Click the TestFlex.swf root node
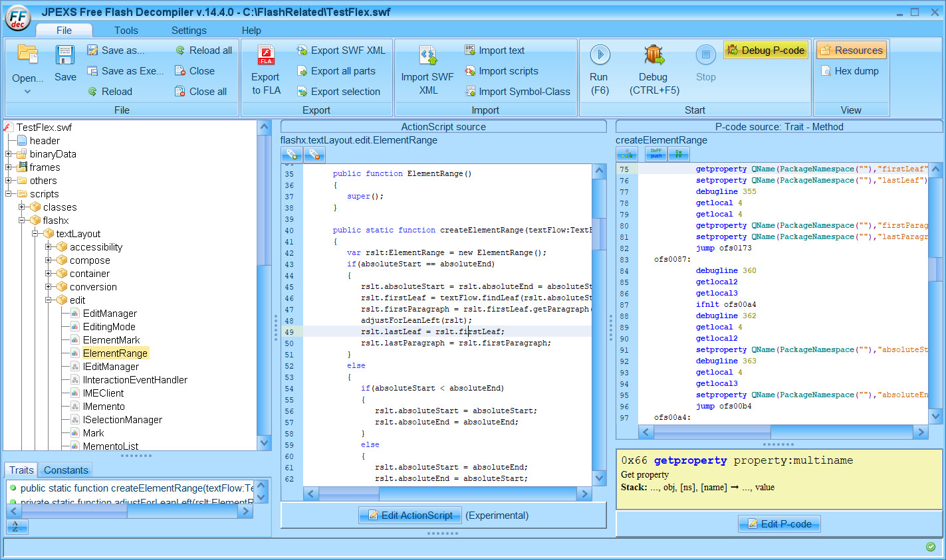The image size is (946, 560). 44,128
